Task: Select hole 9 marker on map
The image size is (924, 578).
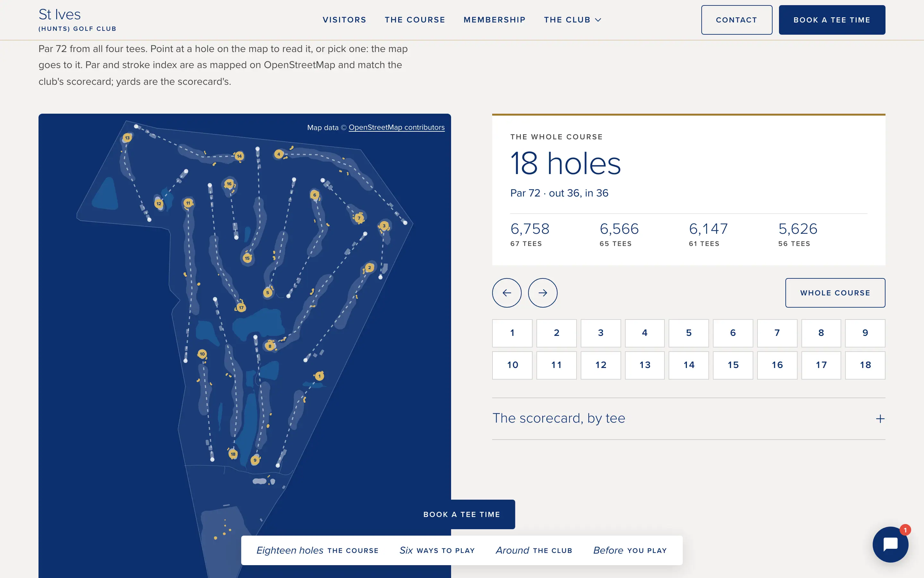Action: tap(255, 460)
